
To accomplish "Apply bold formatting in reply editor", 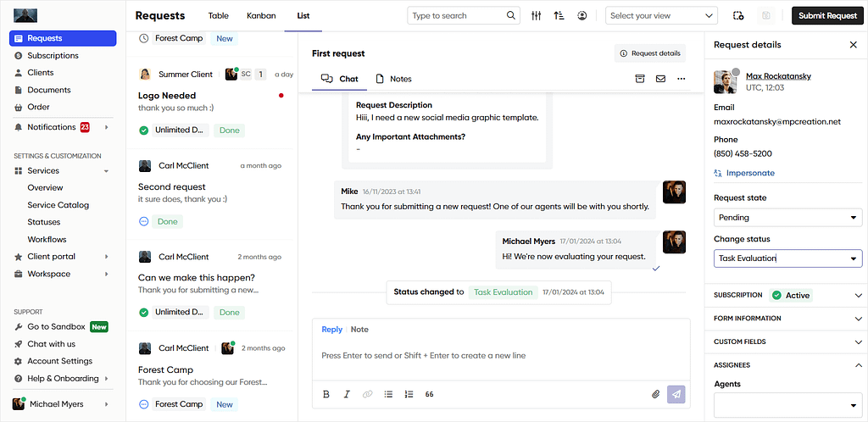I will tap(326, 394).
